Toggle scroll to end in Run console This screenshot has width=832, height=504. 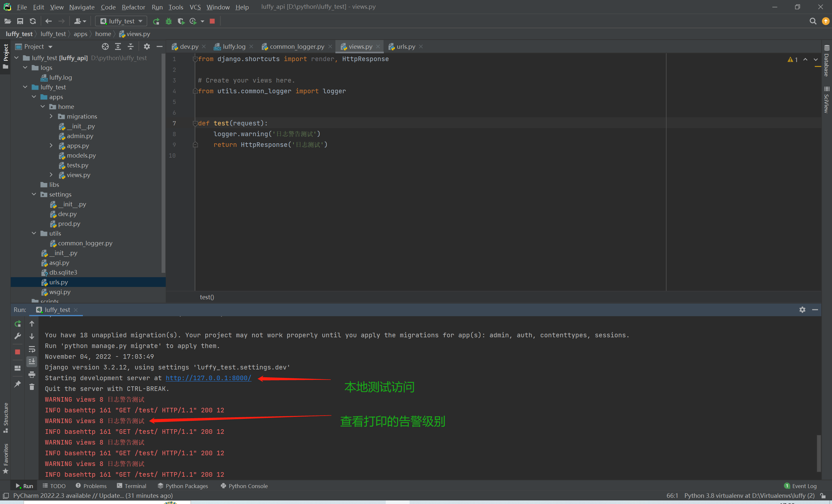point(32,362)
